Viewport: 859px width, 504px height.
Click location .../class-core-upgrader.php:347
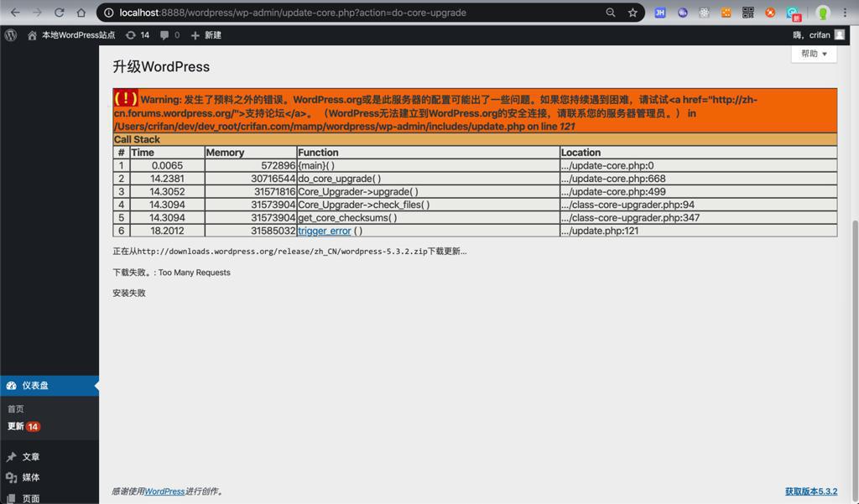click(x=699, y=217)
